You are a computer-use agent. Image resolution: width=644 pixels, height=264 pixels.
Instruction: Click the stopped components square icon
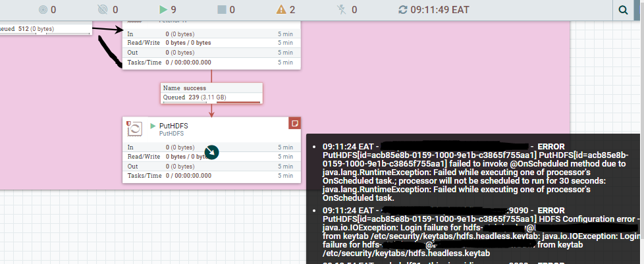(x=222, y=10)
